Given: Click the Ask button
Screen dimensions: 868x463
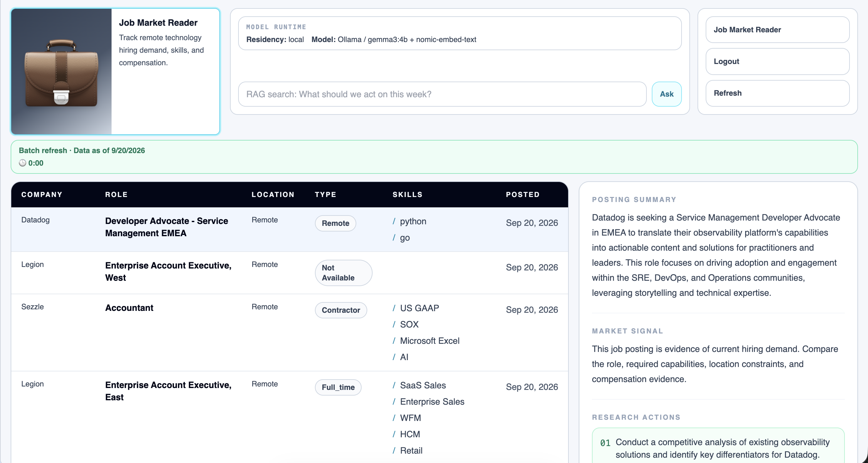Looking at the screenshot, I should [x=666, y=94].
